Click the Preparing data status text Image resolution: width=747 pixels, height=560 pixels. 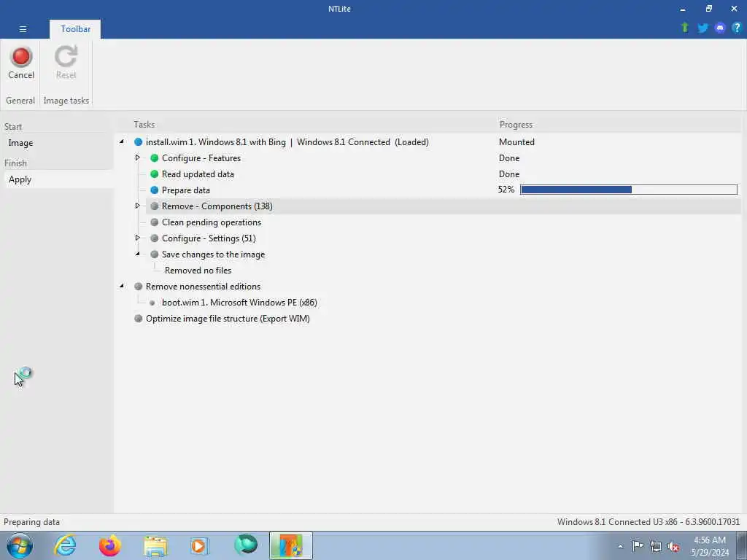click(x=31, y=522)
